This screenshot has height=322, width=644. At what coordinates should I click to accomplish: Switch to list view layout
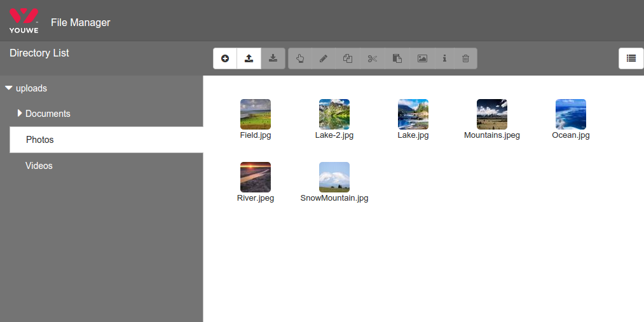(x=631, y=58)
